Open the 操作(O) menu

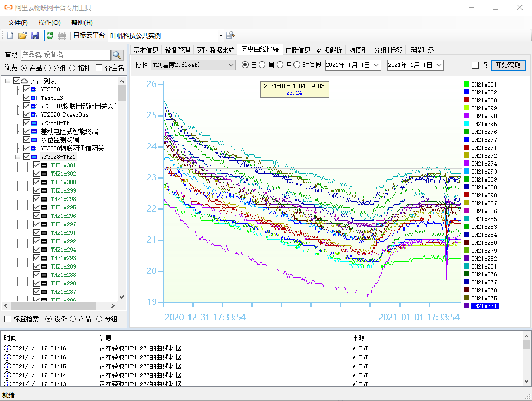[49, 22]
